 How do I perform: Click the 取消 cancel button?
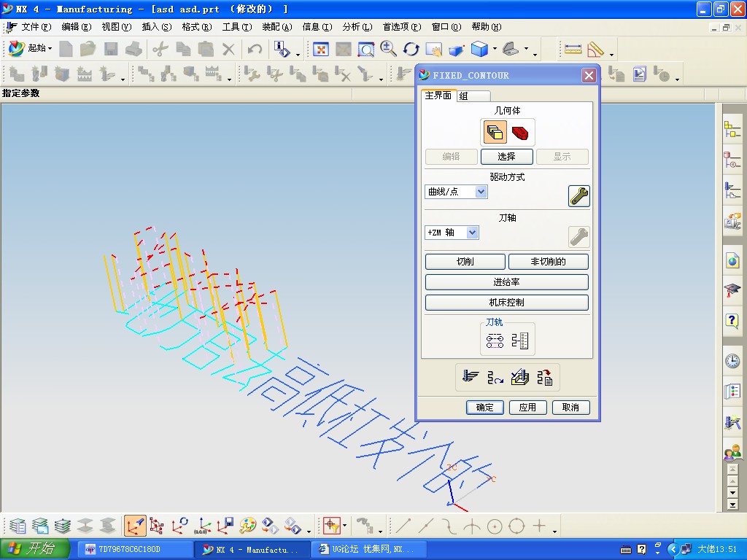coord(570,407)
